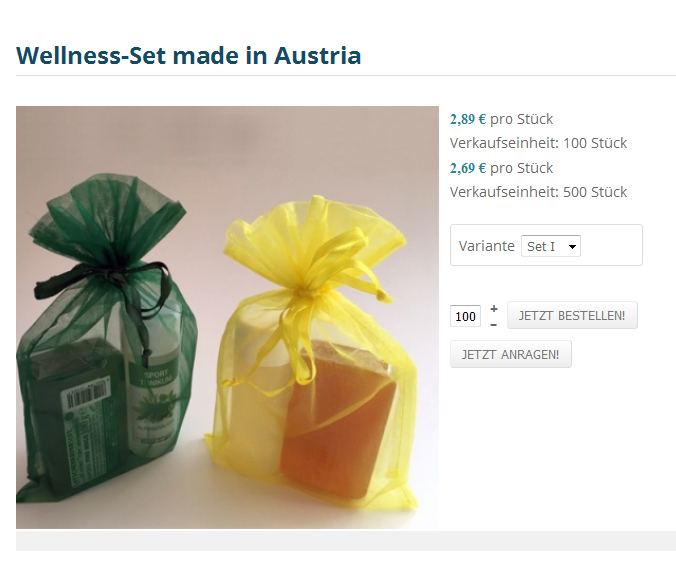Click the Verkaufseinheit: 500 Stück line
676x564 pixels.
(538, 192)
